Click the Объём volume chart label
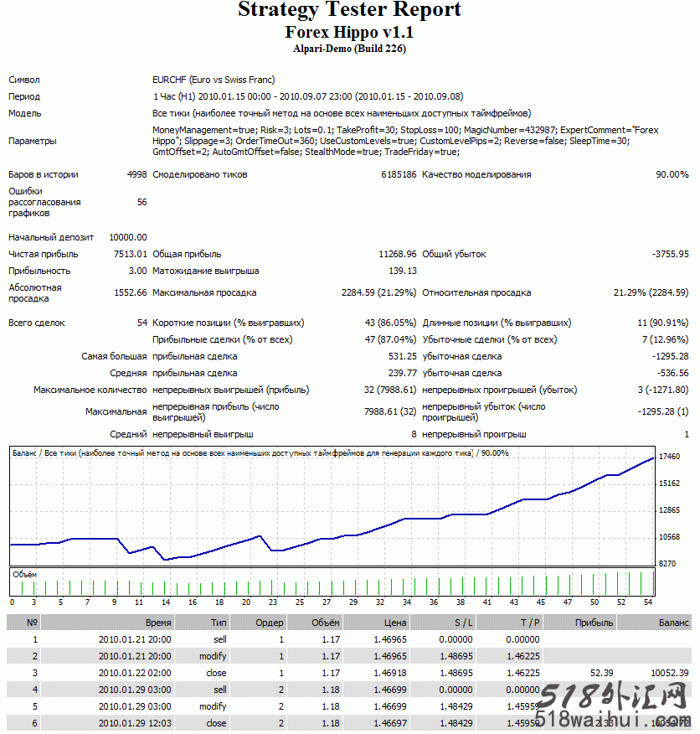The width and height of the screenshot is (700, 734). (24, 574)
